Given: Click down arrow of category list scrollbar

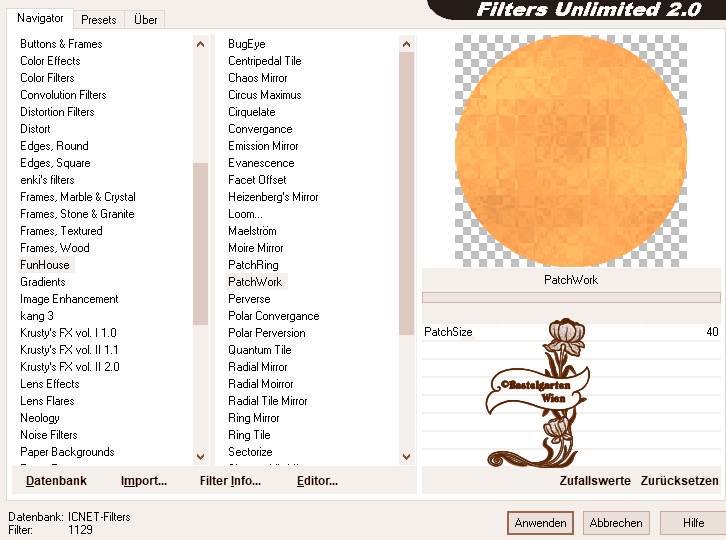Looking at the screenshot, I should coord(200,457).
